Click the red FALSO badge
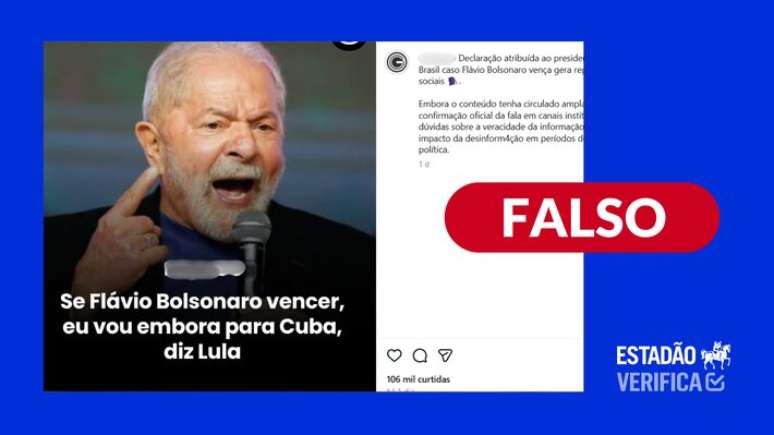The image size is (774, 435). 582,217
